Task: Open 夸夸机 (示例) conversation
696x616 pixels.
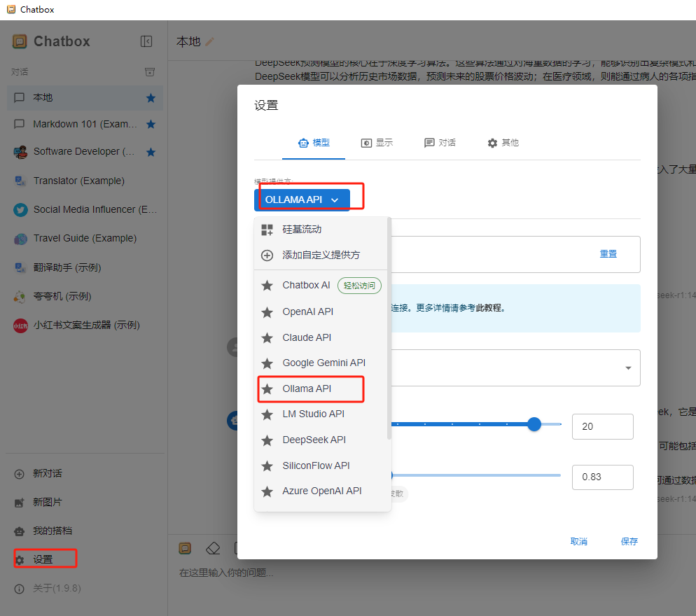Action: point(85,297)
